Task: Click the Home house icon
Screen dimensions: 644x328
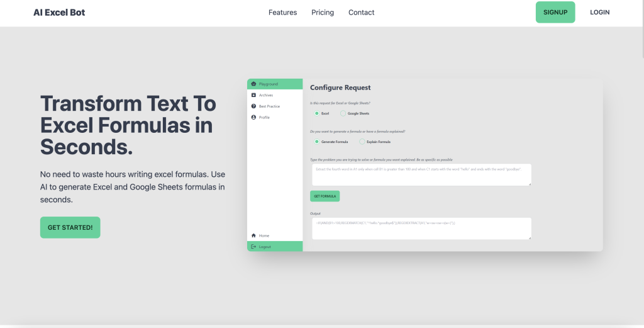Action: click(x=253, y=235)
